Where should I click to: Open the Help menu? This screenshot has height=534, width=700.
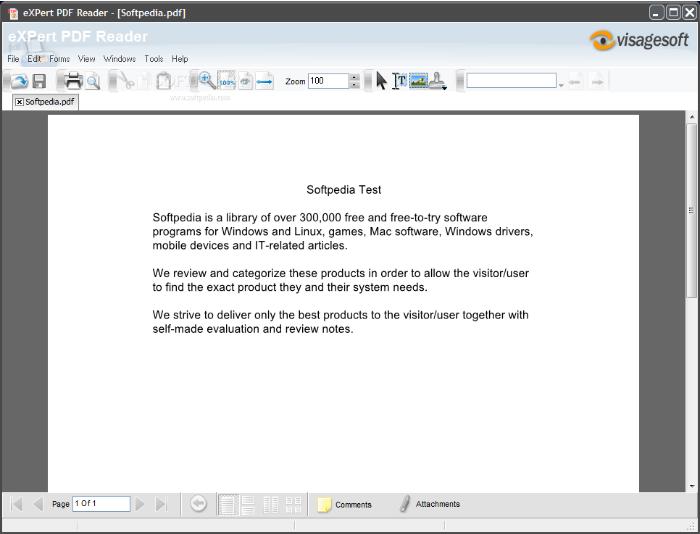coord(180,58)
